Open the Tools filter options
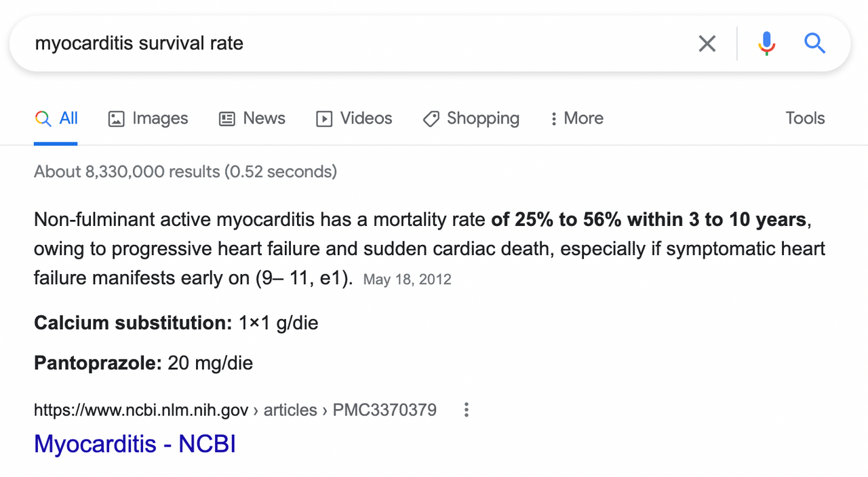Screen dimensions: 868x477 click(x=805, y=118)
